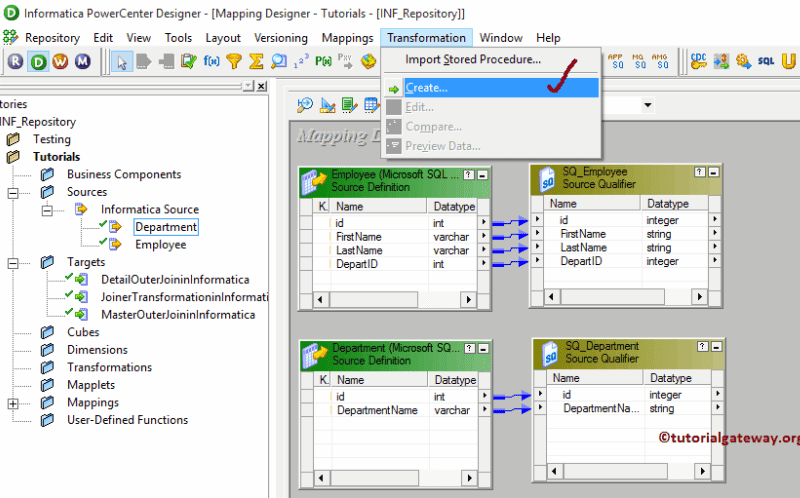Click the FirstName row in Employee source
The width and height of the screenshot is (800, 498).
(394, 237)
